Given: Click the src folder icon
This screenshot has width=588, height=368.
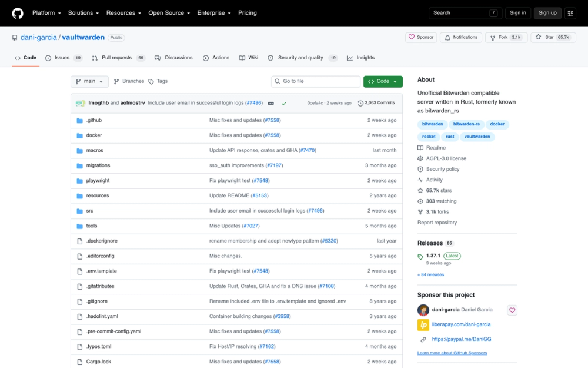Looking at the screenshot, I should click(79, 211).
